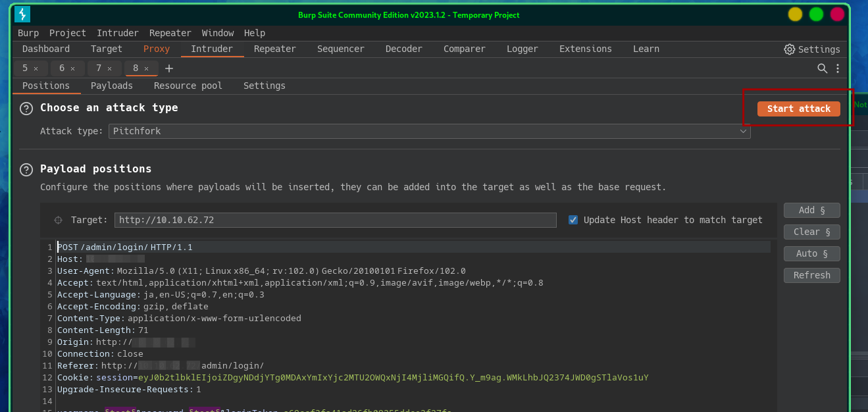Click the User-Agent header line
This screenshot has width=868, height=412.
261,271
